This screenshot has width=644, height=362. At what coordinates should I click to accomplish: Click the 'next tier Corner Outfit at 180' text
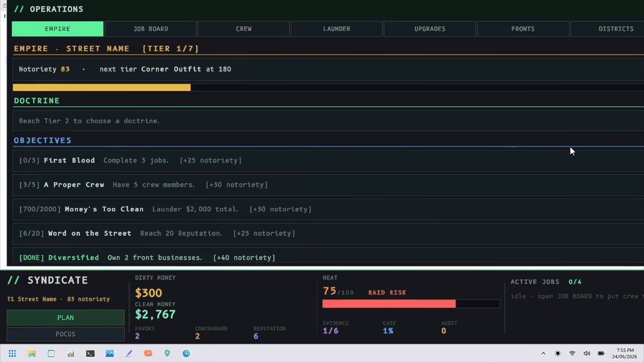tap(165, 69)
